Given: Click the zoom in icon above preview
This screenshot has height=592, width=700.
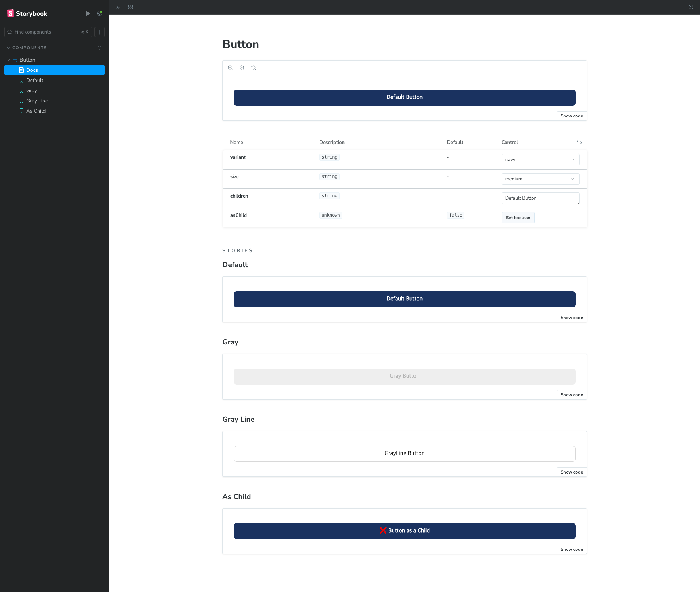Looking at the screenshot, I should (x=230, y=68).
